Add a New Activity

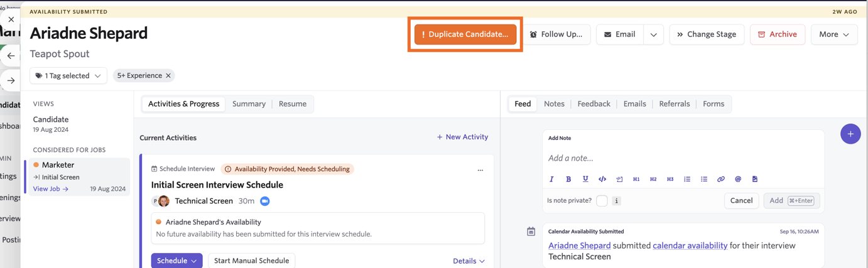[462, 137]
